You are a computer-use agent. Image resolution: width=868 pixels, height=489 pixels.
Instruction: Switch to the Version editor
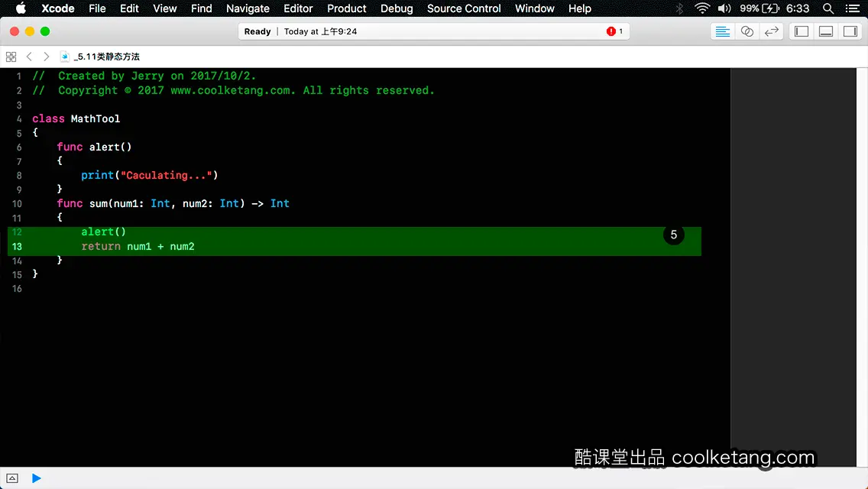(x=771, y=31)
